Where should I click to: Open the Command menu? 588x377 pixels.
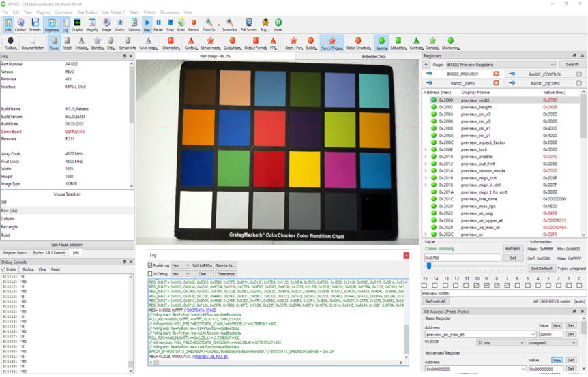point(63,12)
